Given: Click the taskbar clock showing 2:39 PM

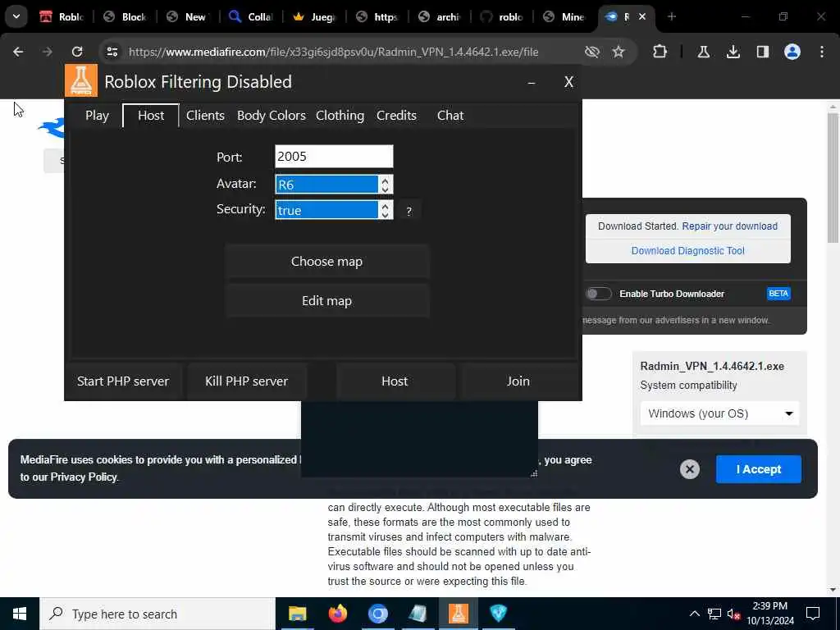Looking at the screenshot, I should [x=769, y=614].
